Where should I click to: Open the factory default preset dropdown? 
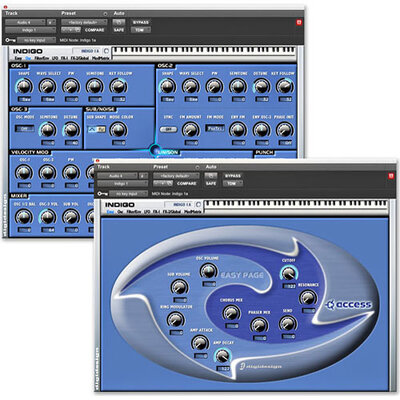(176, 176)
